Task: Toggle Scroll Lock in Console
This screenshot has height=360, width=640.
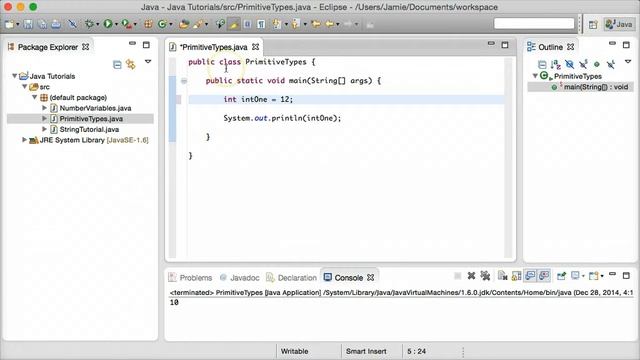Action: pos(516,276)
